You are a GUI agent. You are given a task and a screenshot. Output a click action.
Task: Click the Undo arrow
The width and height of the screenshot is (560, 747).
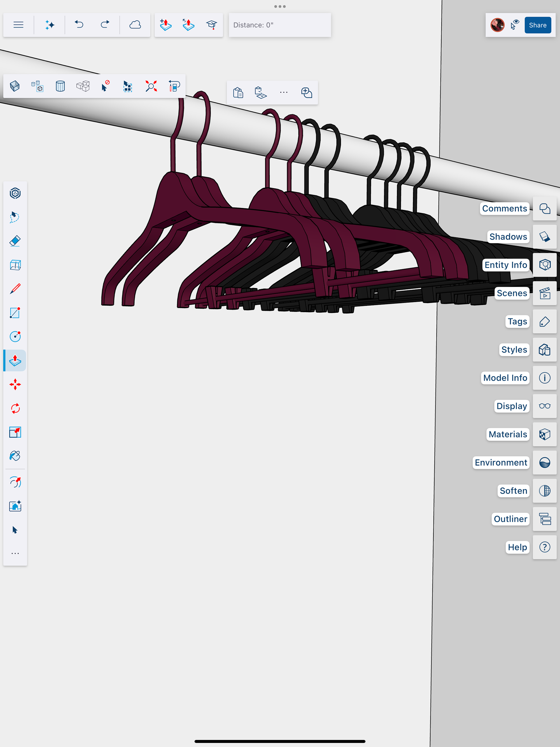coord(79,25)
